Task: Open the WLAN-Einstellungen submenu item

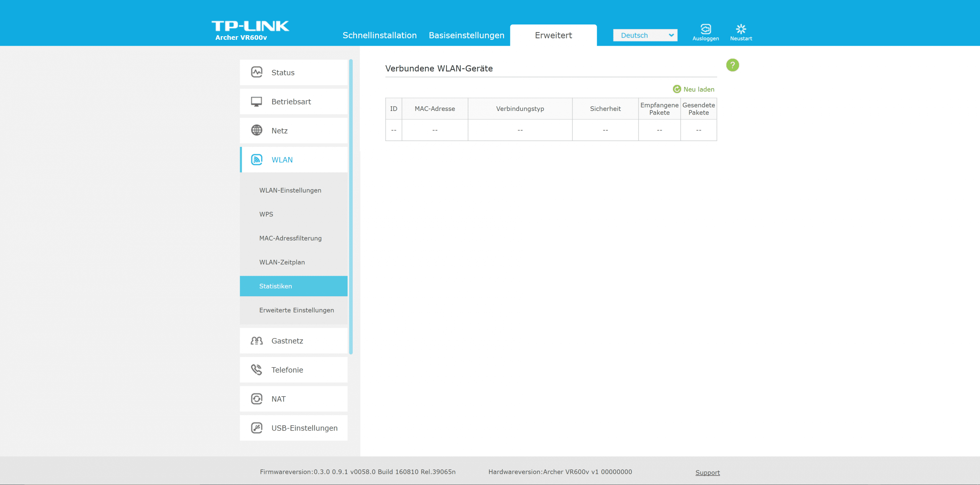Action: pyautogui.click(x=290, y=190)
